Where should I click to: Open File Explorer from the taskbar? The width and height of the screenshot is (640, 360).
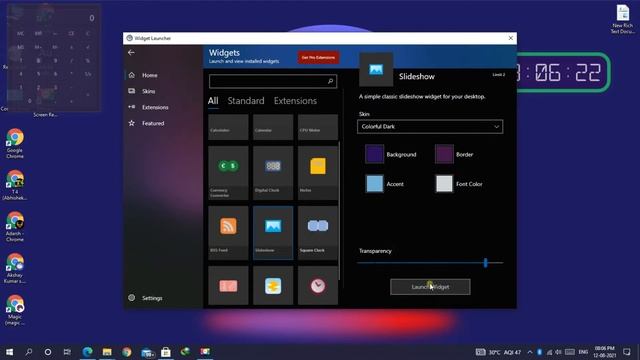pos(107,352)
